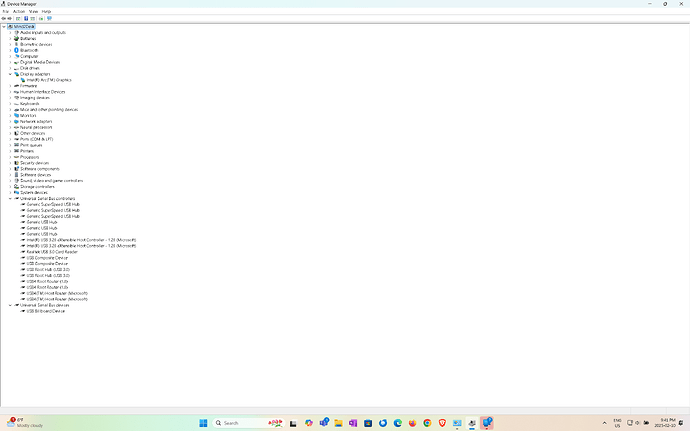Open the File menu
Viewport: 690px width, 431px height.
click(5, 11)
